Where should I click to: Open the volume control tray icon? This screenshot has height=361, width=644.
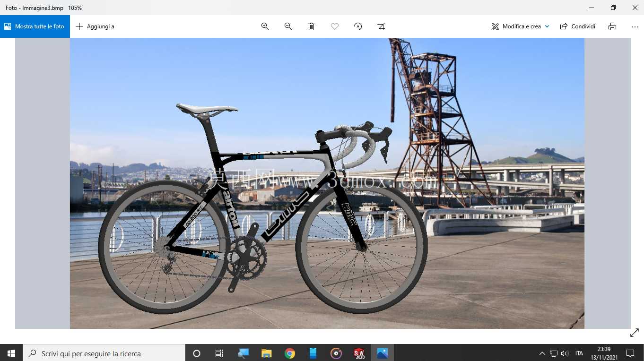tap(565, 353)
